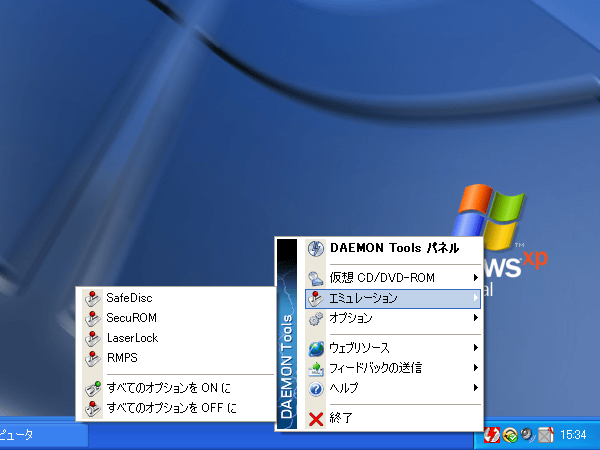Open the DAEMON Tools パネル entry
Viewport: 600px width, 450px height.
click(x=393, y=248)
